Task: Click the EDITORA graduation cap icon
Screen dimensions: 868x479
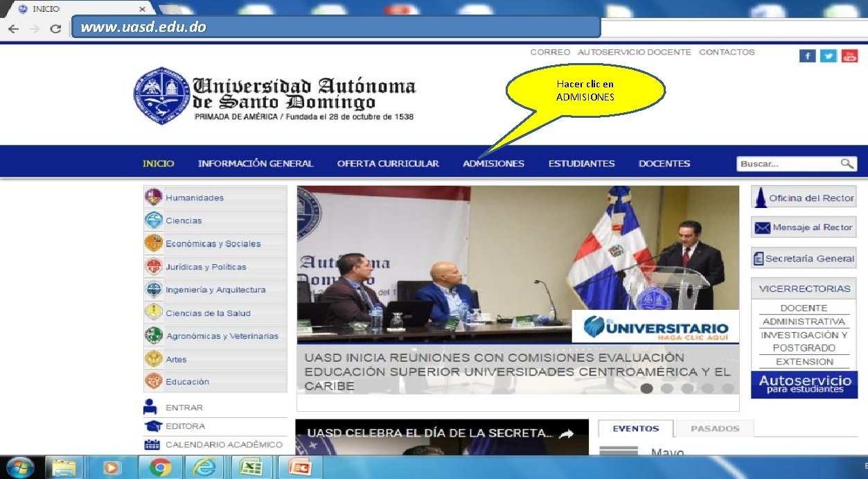Action: [x=152, y=426]
